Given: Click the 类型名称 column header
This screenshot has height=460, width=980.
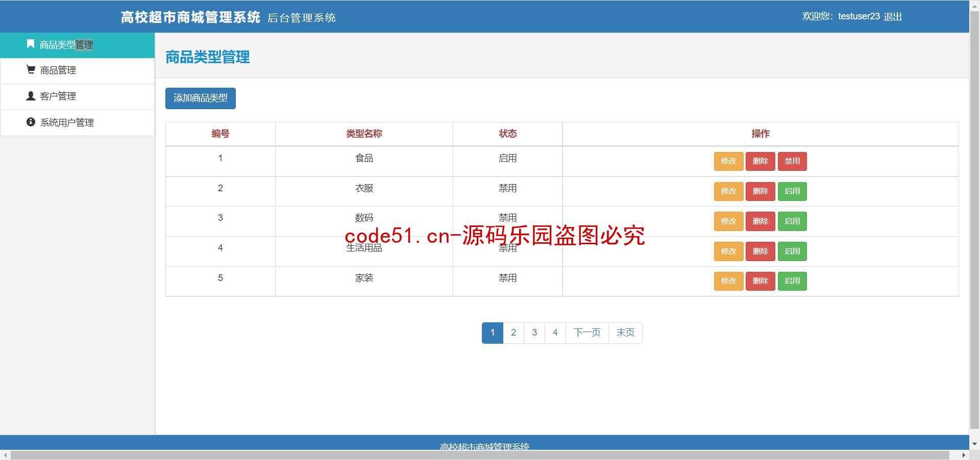Looking at the screenshot, I should click(x=364, y=134).
